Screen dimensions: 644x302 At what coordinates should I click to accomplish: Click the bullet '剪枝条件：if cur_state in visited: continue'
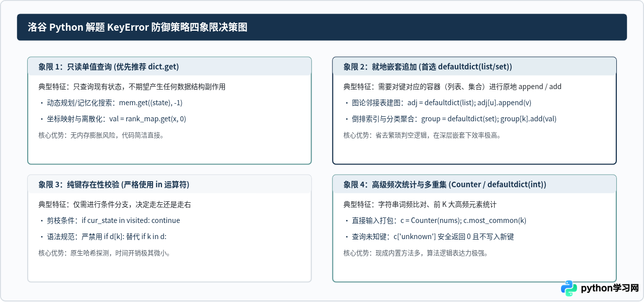point(109,220)
